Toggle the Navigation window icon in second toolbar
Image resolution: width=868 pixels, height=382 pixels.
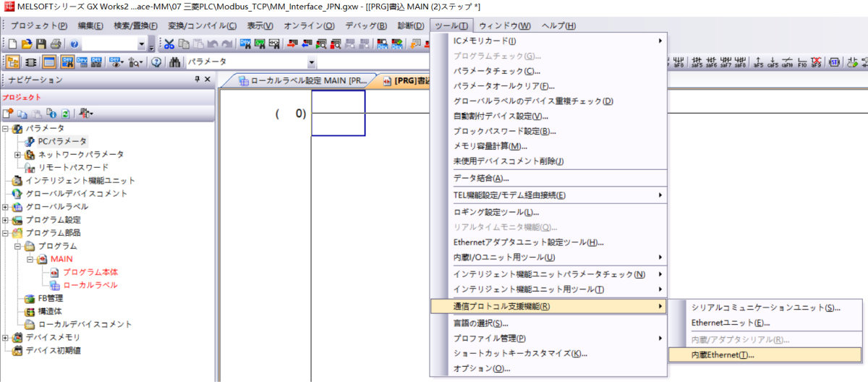(x=12, y=62)
